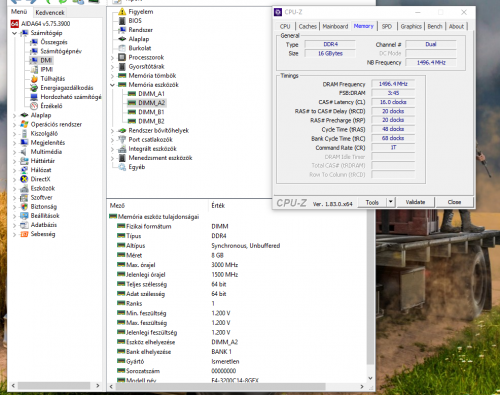The width and height of the screenshot is (500, 395).
Task: Expand the Alaplap node in the sidebar
Action: click(14, 115)
